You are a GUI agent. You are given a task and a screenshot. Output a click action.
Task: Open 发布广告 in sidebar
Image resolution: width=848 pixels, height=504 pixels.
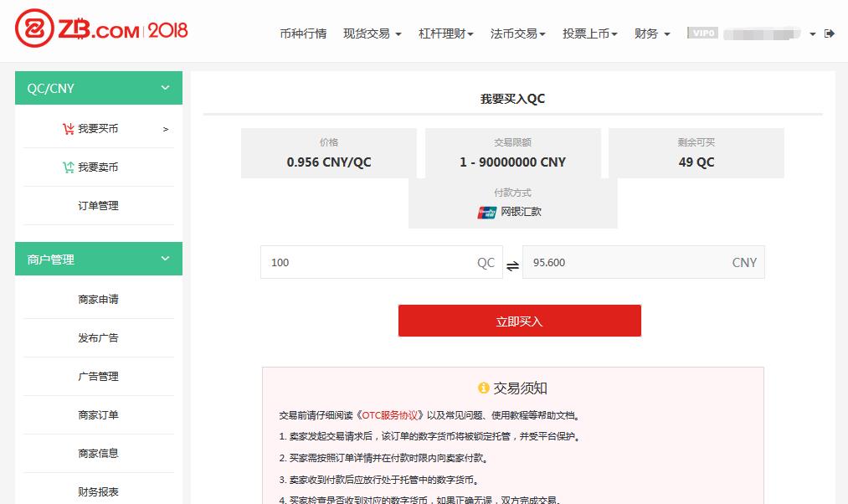(x=98, y=338)
